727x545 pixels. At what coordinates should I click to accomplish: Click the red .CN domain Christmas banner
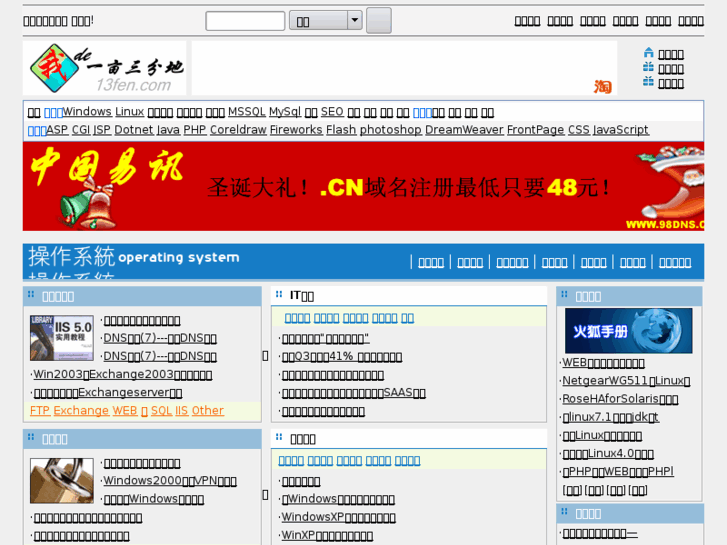coord(364,186)
